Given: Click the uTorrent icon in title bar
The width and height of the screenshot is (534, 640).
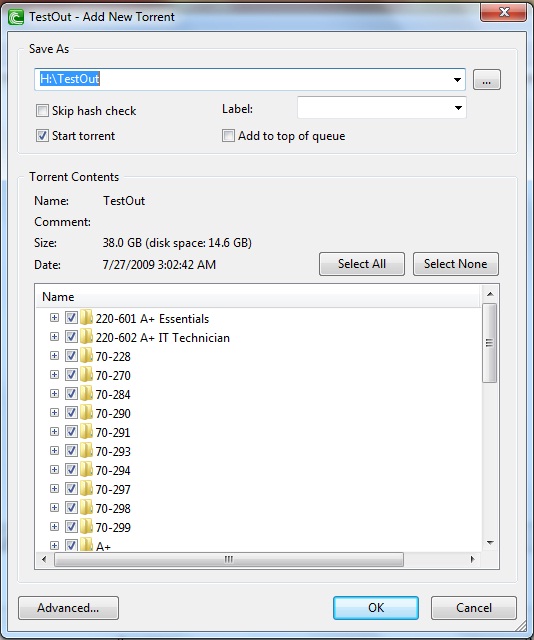Looking at the screenshot, I should click(16, 17).
